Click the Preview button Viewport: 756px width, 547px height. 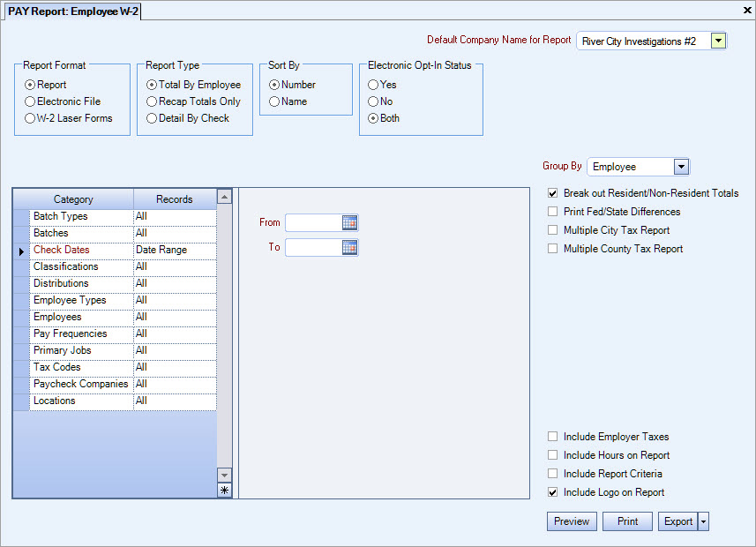pyautogui.click(x=572, y=521)
